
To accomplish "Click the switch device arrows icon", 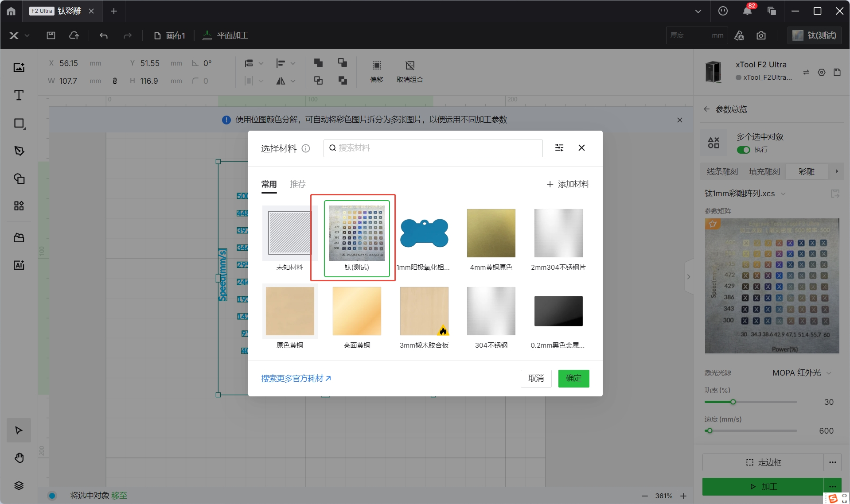I will (x=806, y=72).
